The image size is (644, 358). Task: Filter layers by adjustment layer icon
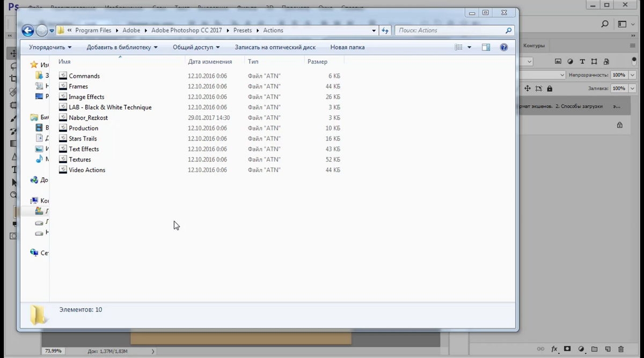570,62
